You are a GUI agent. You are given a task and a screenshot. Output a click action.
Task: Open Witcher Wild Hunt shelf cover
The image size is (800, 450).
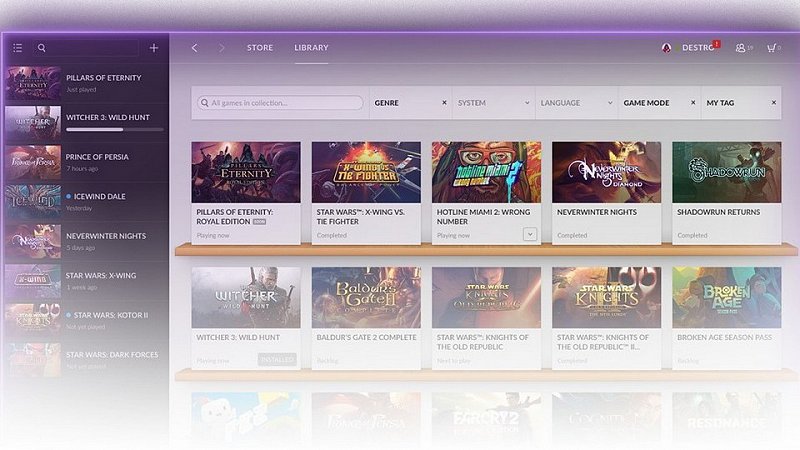click(246, 297)
